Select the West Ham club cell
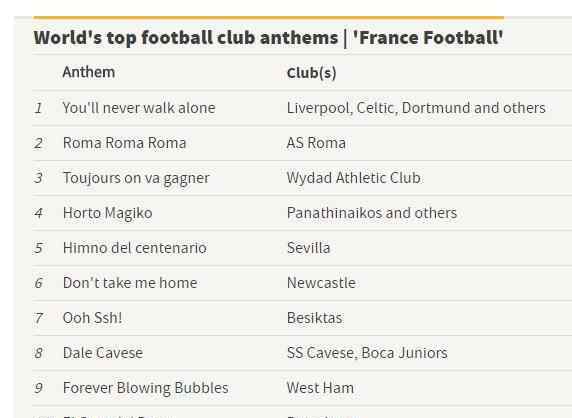 click(320, 388)
